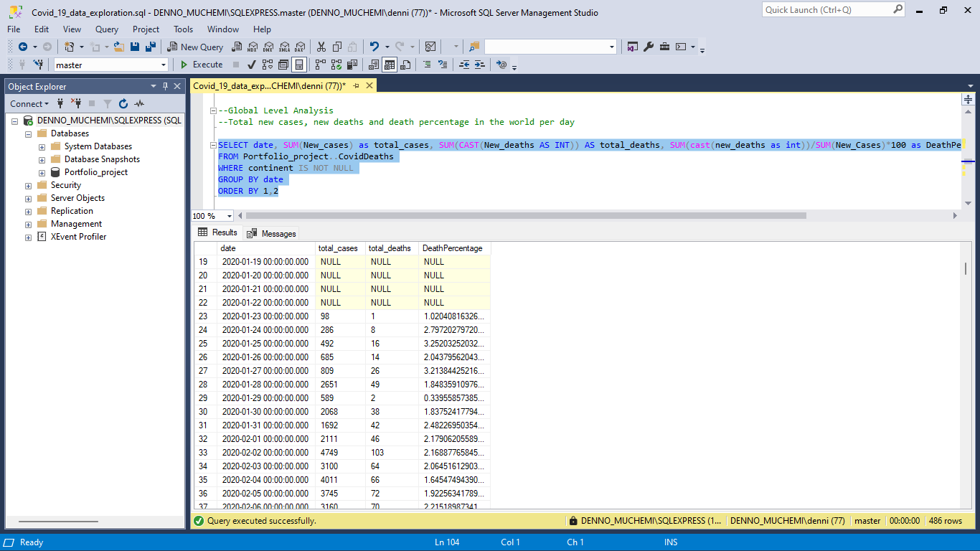Open the Connect dropdown in Object Explorer

[29, 104]
